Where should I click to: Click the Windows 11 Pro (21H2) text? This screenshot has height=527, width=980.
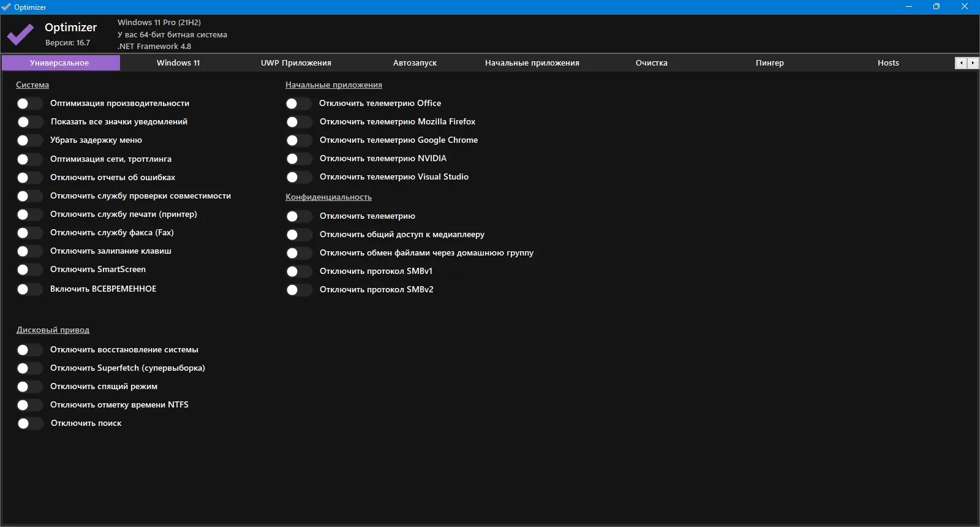click(159, 22)
